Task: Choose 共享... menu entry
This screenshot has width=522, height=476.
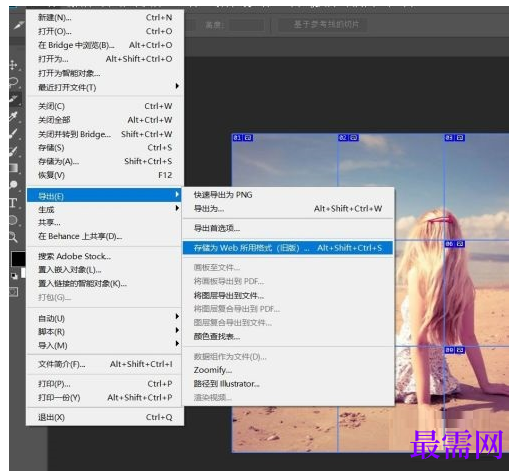Action: (105, 222)
